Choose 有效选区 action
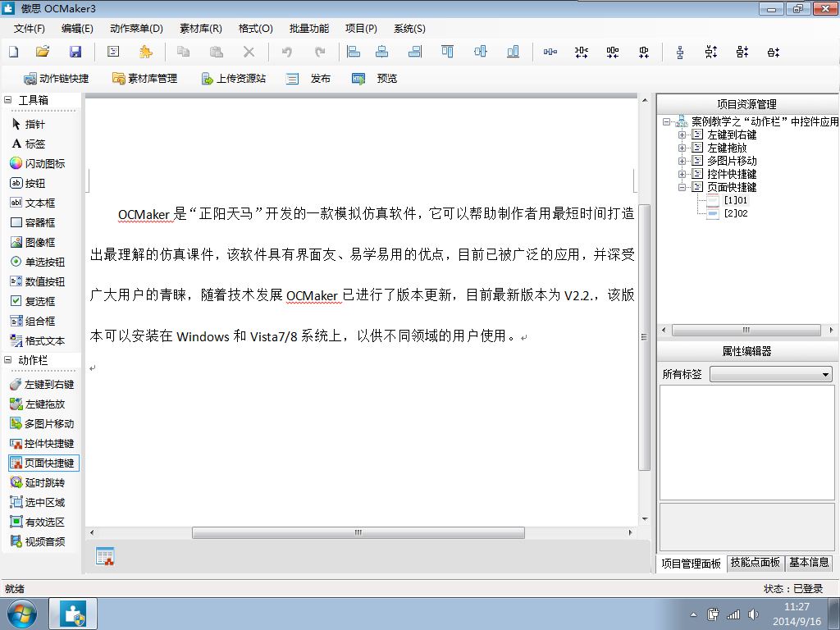The image size is (840, 630). (x=38, y=522)
